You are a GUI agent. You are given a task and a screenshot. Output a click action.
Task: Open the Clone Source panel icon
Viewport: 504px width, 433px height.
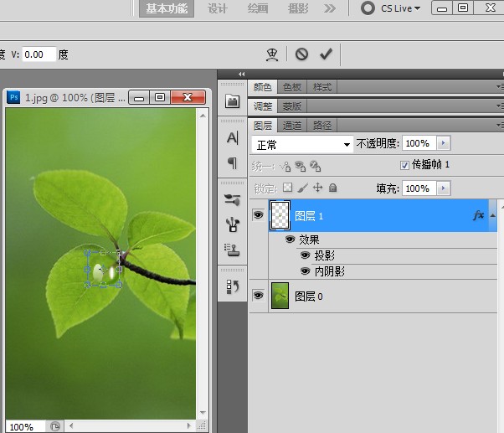click(233, 250)
